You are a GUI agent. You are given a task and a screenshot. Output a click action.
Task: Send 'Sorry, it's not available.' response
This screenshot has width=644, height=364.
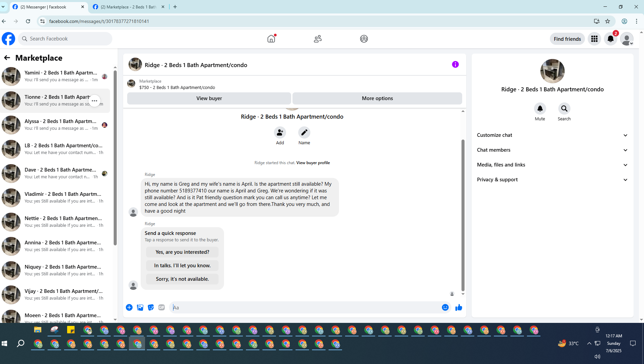(183, 279)
